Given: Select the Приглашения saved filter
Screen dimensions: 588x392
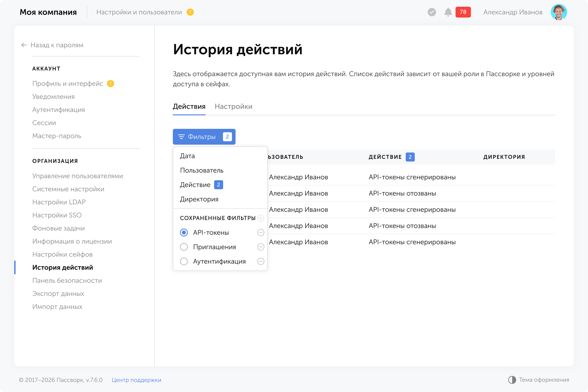Looking at the screenshot, I should pyautogui.click(x=184, y=247).
